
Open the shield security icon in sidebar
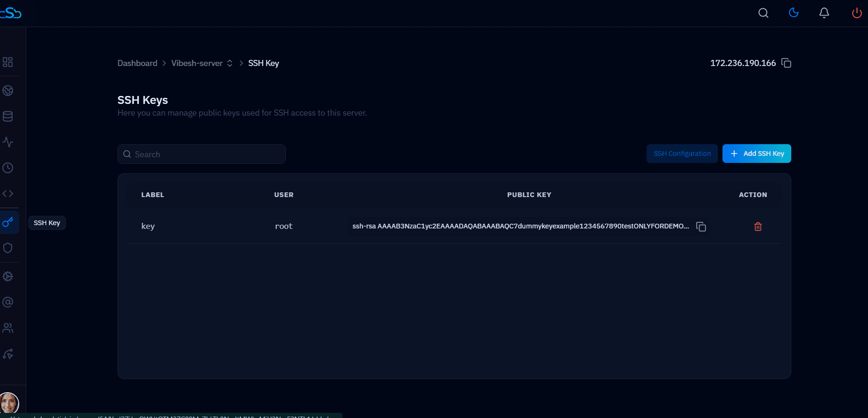coord(8,248)
